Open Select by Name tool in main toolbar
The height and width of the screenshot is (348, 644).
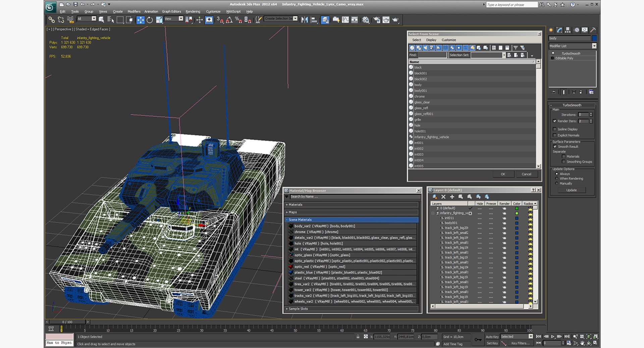point(110,20)
